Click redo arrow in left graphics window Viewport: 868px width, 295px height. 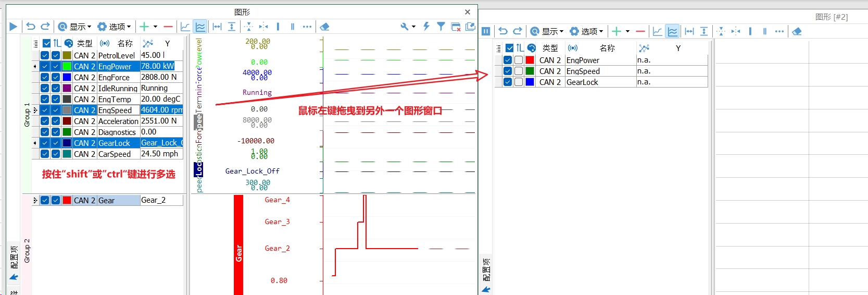click(45, 27)
